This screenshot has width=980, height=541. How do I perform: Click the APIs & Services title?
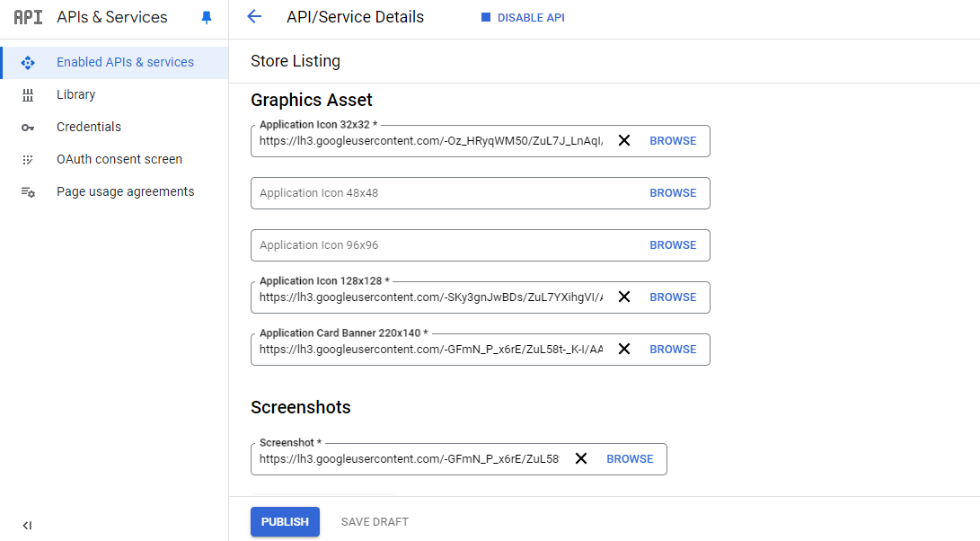click(112, 17)
